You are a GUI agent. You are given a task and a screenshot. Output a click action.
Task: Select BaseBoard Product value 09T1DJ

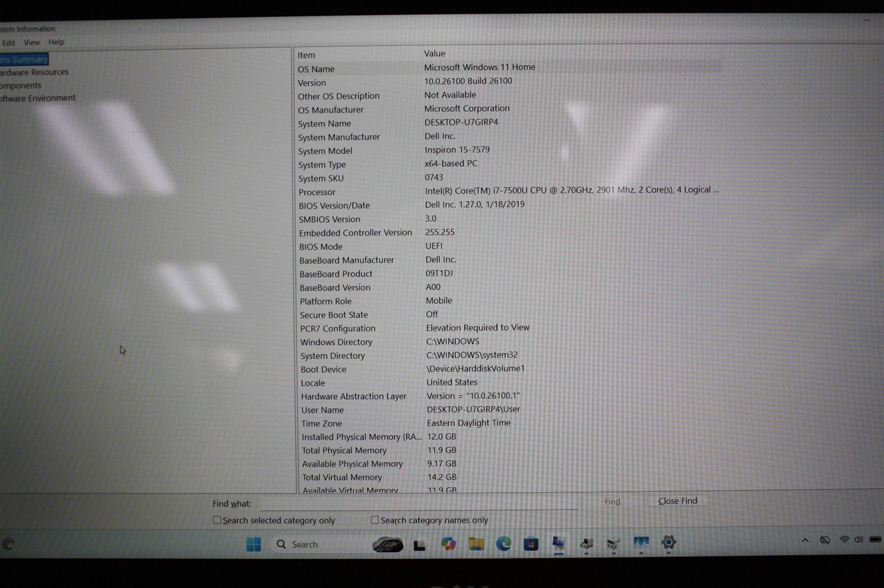[x=439, y=273]
